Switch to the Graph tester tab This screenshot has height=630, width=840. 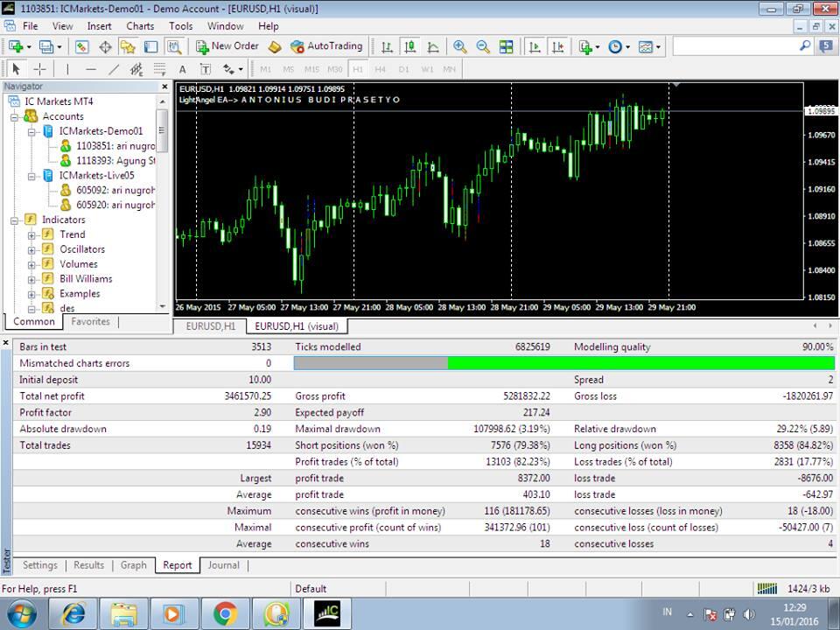coord(133,565)
